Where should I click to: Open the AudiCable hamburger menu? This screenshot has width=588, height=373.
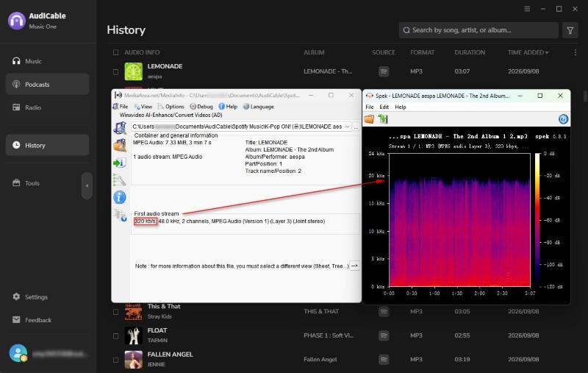pos(527,9)
